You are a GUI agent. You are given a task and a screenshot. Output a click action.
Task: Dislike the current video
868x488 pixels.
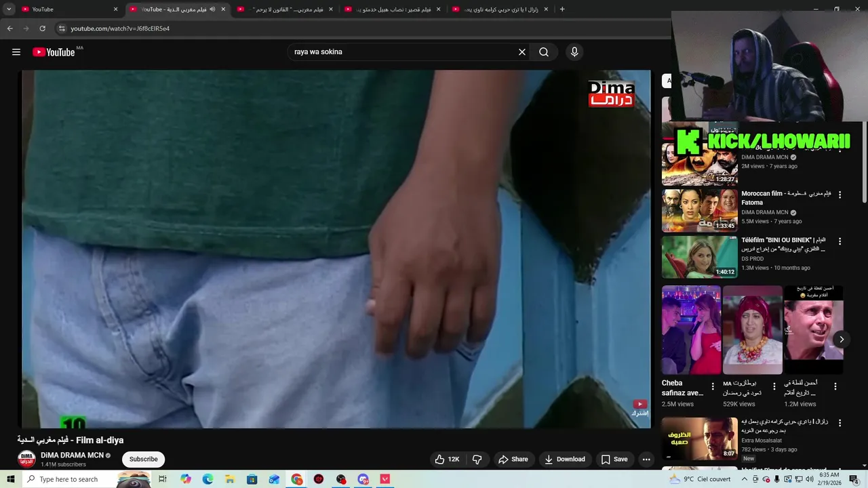(477, 459)
